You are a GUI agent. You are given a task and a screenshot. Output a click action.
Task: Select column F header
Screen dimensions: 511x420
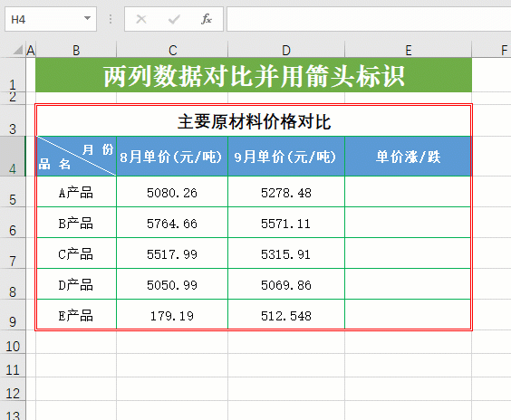492,50
